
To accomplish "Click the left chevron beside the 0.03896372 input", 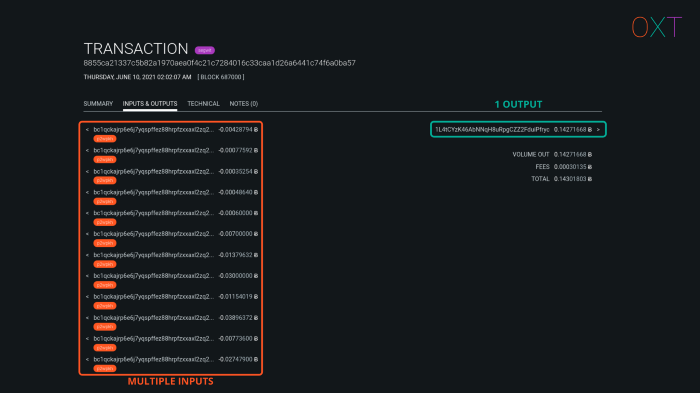I will (x=87, y=318).
